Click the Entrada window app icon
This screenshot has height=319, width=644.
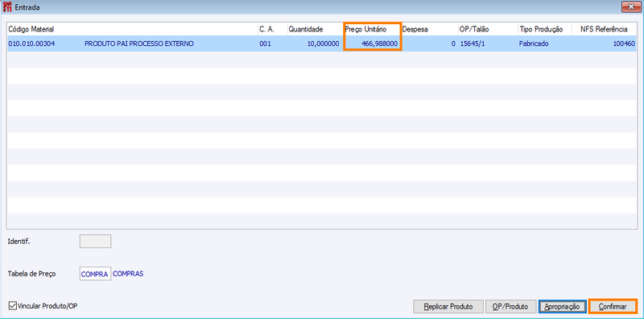coord(7,7)
